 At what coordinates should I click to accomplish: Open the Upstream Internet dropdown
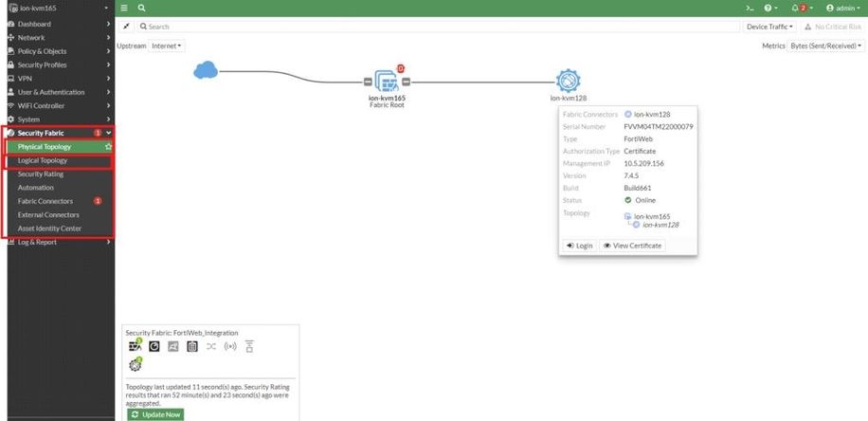click(167, 46)
